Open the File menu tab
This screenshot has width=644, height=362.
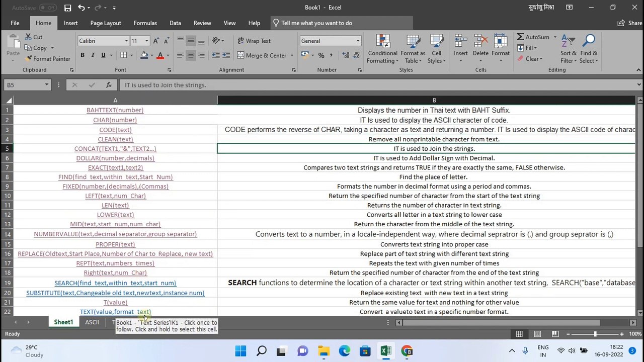[x=15, y=23]
